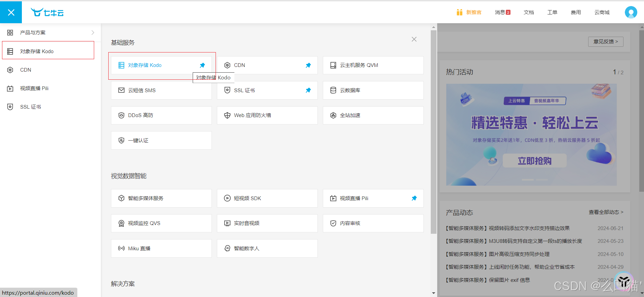The height and width of the screenshot is (297, 644).
Task: Click the product panel vertical scrollbar thumb
Action: [433, 132]
